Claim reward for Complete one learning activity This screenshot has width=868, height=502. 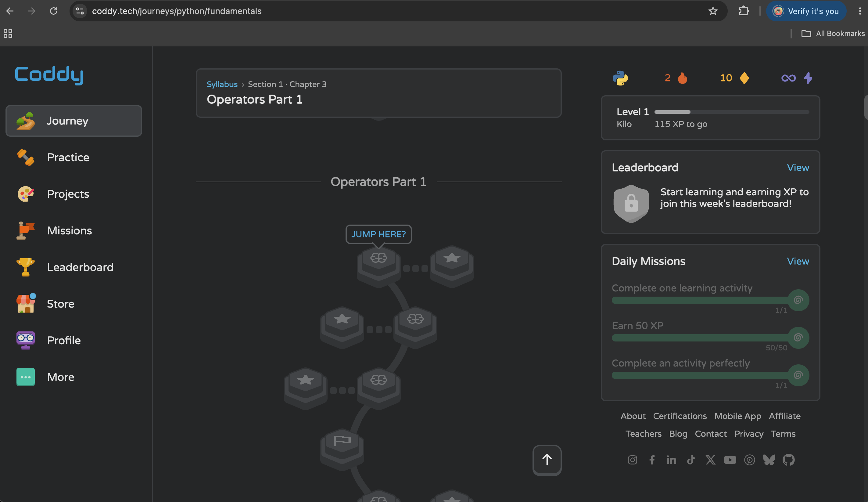pyautogui.click(x=798, y=300)
